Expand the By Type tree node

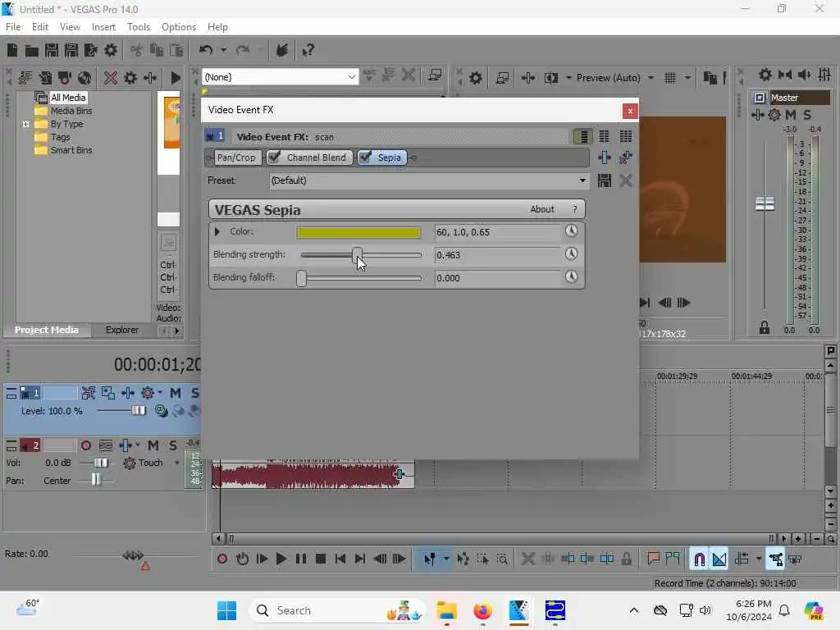coord(25,125)
